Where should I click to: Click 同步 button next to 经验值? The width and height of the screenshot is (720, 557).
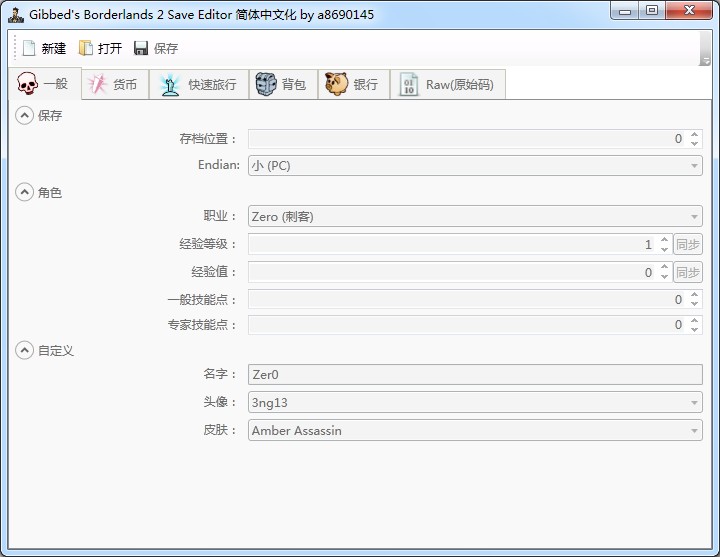click(x=688, y=272)
